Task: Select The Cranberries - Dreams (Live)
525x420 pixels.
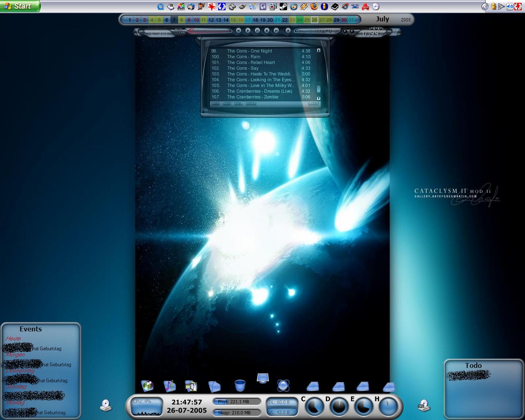Action: point(261,91)
